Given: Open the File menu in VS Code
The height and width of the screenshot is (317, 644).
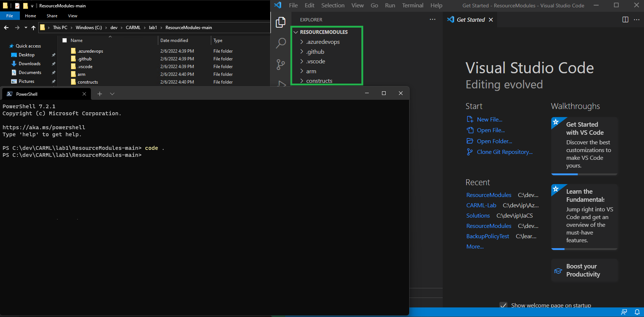Looking at the screenshot, I should click(293, 5).
